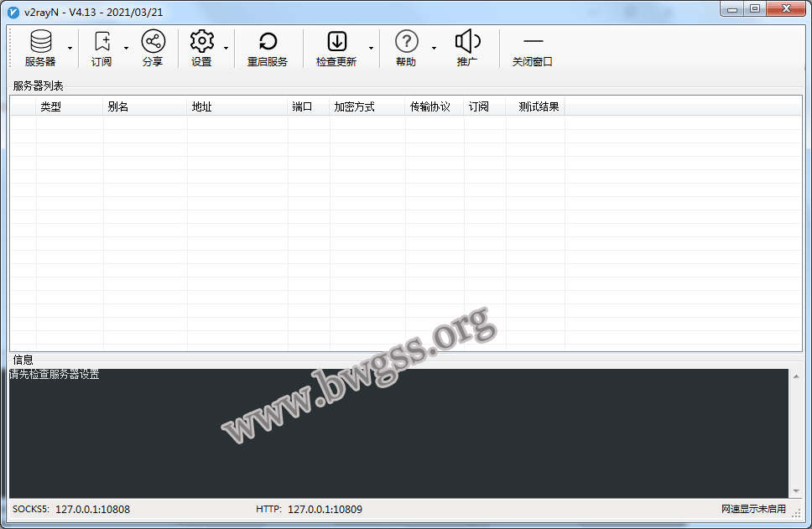This screenshot has height=529, width=812.
Task: Expand the 设置 dropdown arrow
Action: (226, 49)
